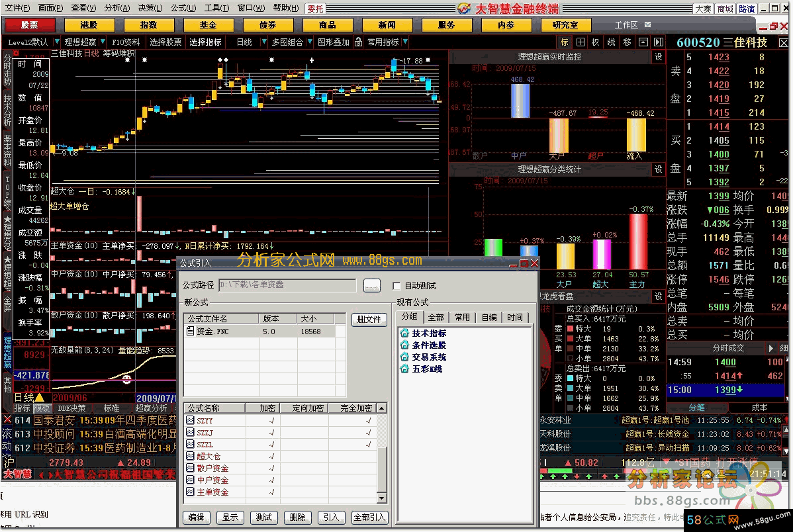The image size is (793, 532).
Task: Expand the 常用指标 dropdown arrow
Action: coord(405,42)
